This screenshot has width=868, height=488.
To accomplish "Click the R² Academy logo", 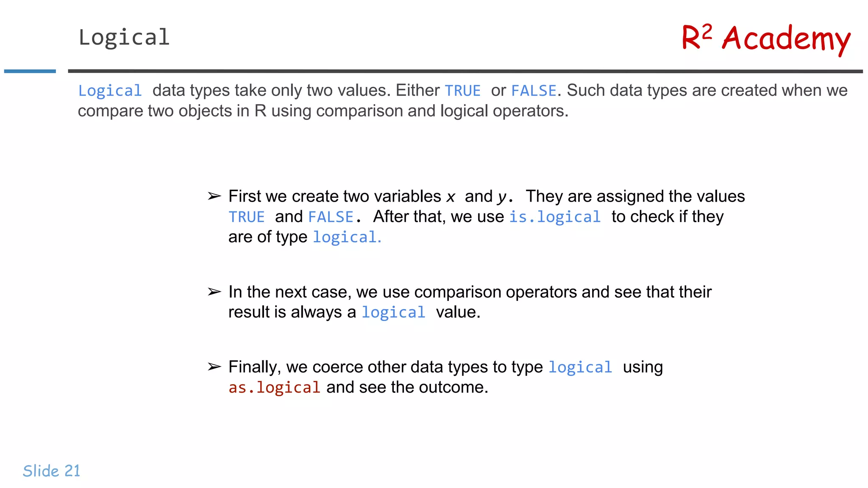I will click(766, 39).
